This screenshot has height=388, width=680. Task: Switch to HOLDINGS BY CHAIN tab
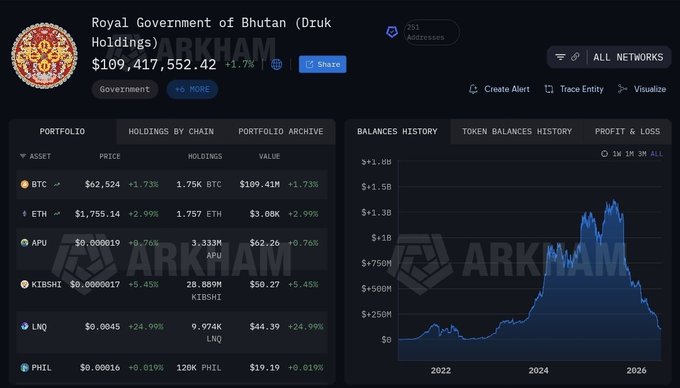pyautogui.click(x=171, y=131)
